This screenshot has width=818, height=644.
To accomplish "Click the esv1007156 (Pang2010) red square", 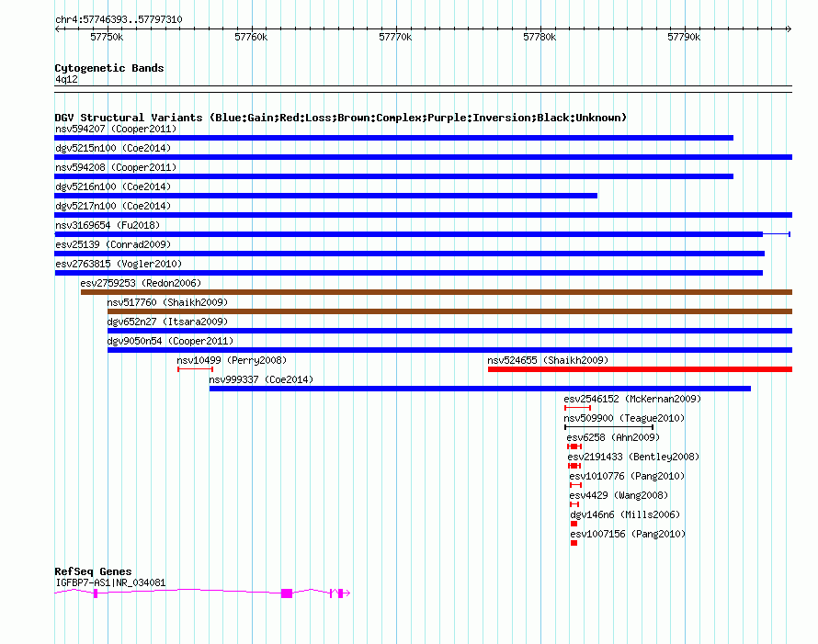I will point(574,543).
